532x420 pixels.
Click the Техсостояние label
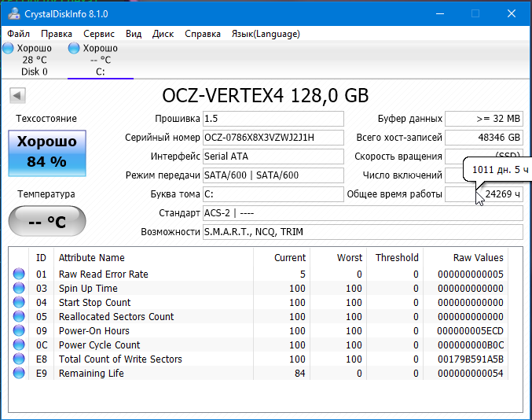point(46,119)
